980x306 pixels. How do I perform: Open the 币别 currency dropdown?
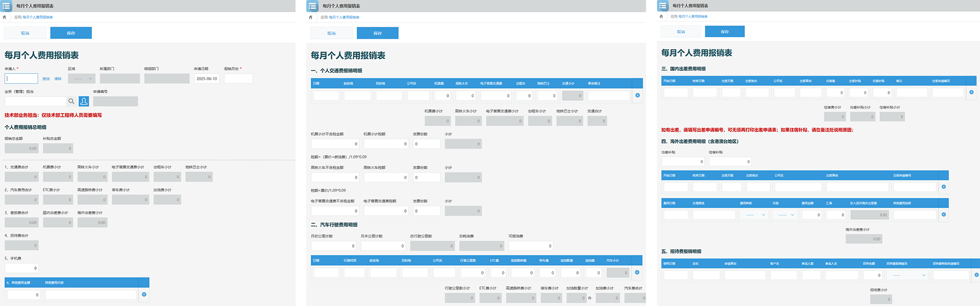pyautogui.click(x=786, y=215)
